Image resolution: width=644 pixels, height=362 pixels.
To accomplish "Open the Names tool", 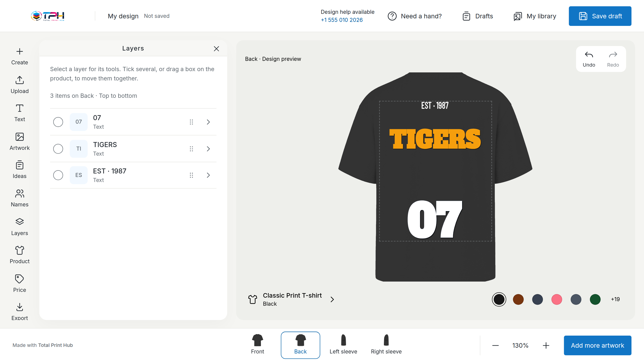I will [x=20, y=198].
